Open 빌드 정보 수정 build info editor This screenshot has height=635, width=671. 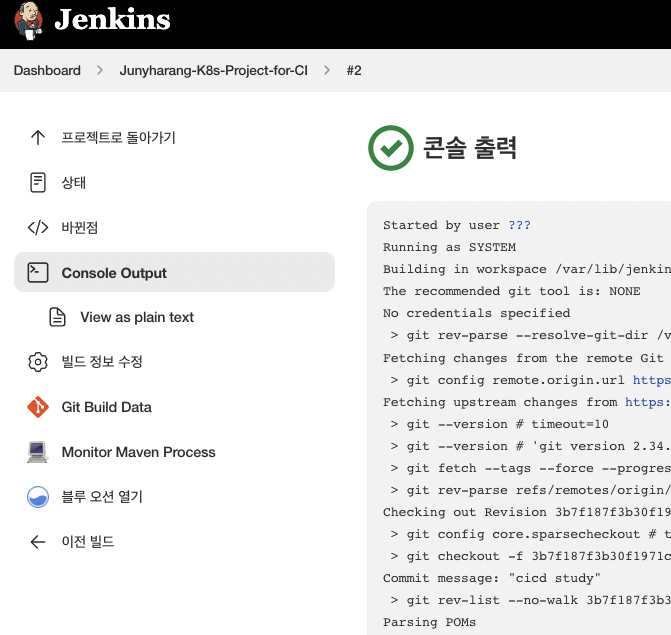pos(102,362)
